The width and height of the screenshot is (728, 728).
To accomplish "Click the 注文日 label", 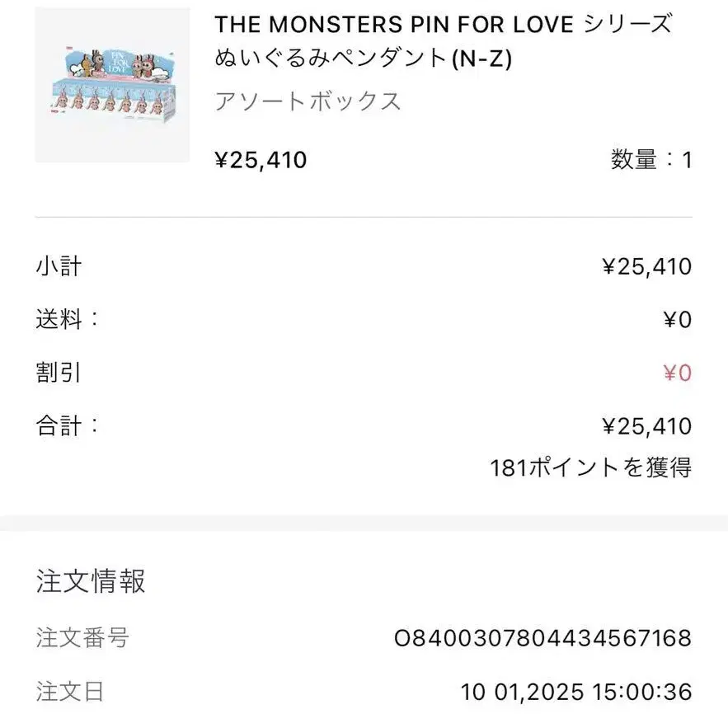I will (x=70, y=691).
